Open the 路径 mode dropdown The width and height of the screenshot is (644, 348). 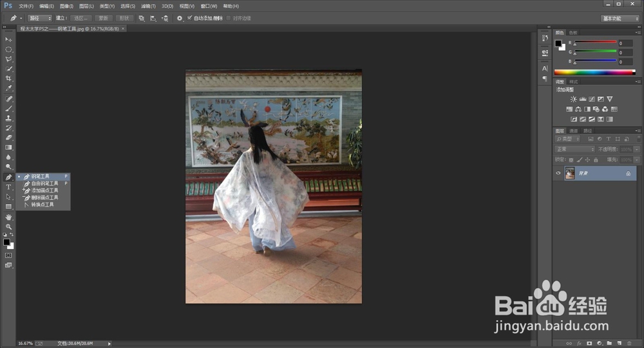pyautogui.click(x=40, y=18)
